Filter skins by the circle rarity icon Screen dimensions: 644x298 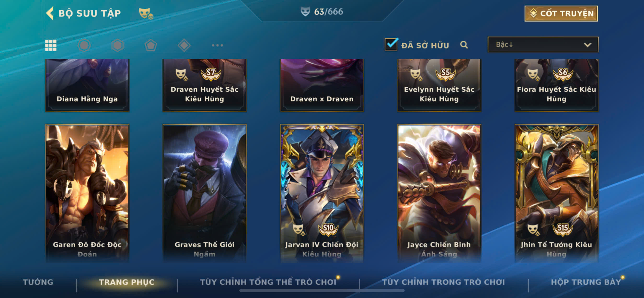84,45
